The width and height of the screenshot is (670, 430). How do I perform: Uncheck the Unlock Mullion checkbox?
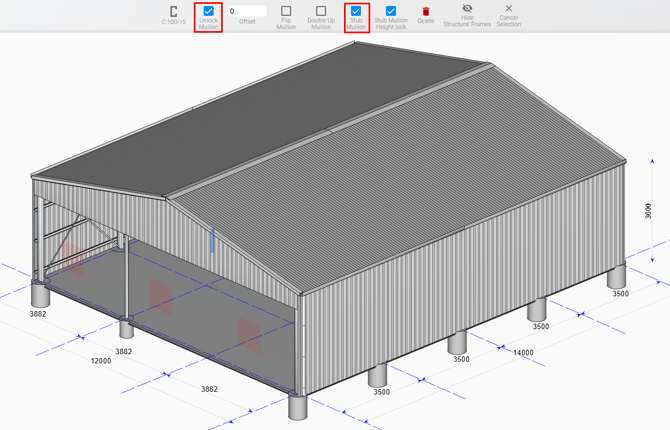(x=209, y=11)
